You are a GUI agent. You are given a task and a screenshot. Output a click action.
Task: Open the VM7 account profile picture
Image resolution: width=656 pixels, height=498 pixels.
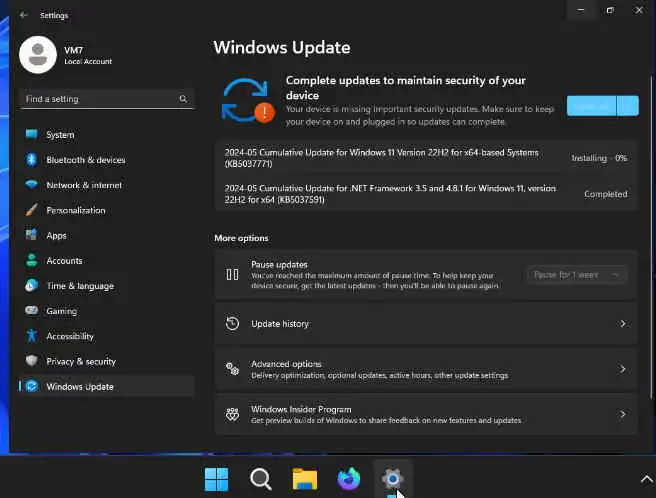pyautogui.click(x=38, y=55)
